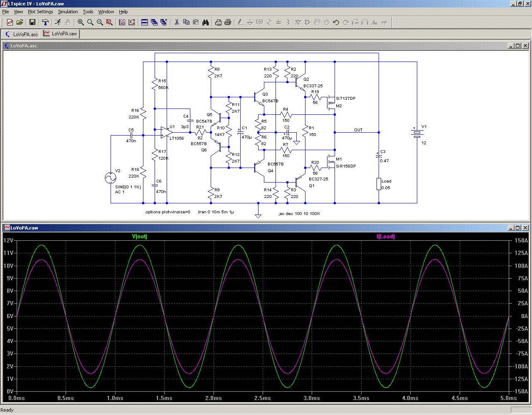Cascade windows using the cascade icon
This screenshot has width=532, height=415.
pos(154,22)
